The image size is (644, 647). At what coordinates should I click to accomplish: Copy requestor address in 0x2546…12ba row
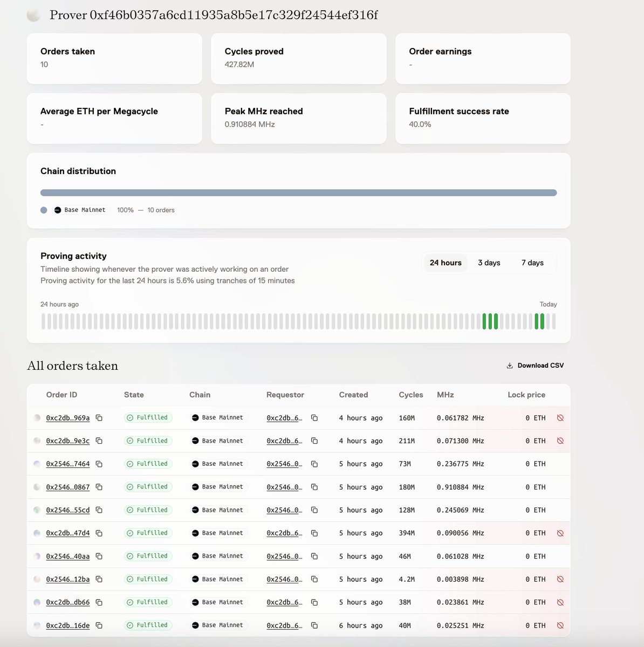click(x=314, y=579)
